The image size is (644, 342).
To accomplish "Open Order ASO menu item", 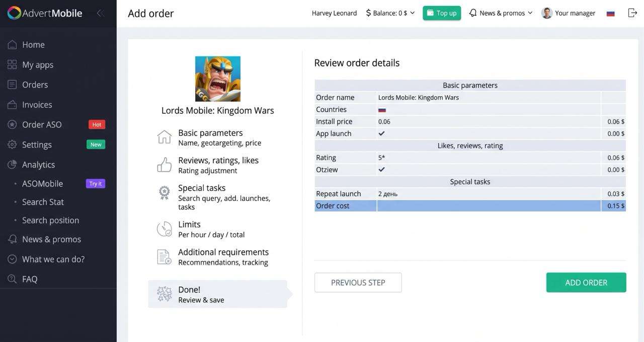I will (42, 124).
